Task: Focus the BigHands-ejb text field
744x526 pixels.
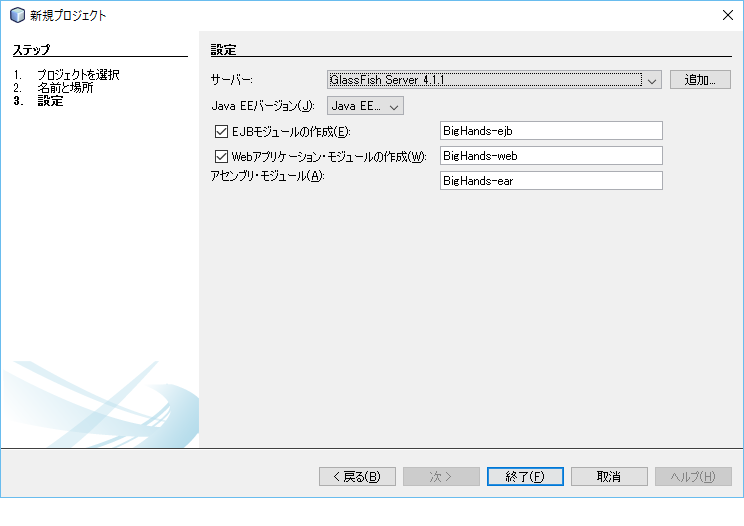Action: tap(551, 131)
